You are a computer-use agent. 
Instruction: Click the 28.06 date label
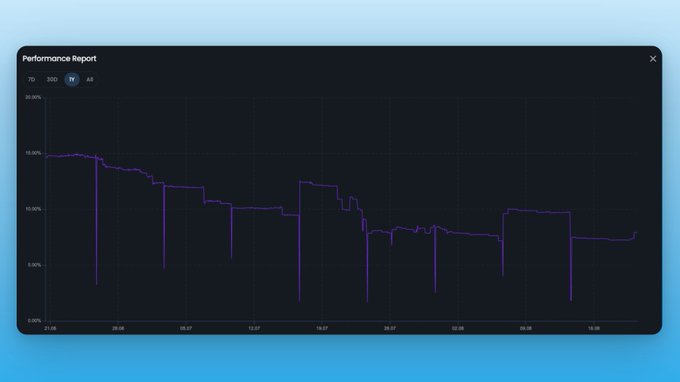click(118, 329)
